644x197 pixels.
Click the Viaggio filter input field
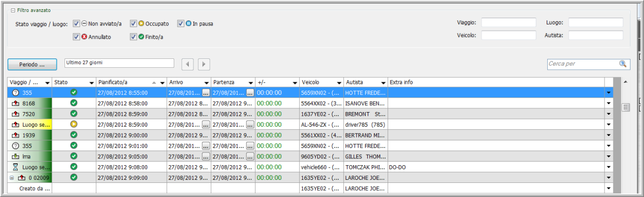pyautogui.click(x=509, y=22)
